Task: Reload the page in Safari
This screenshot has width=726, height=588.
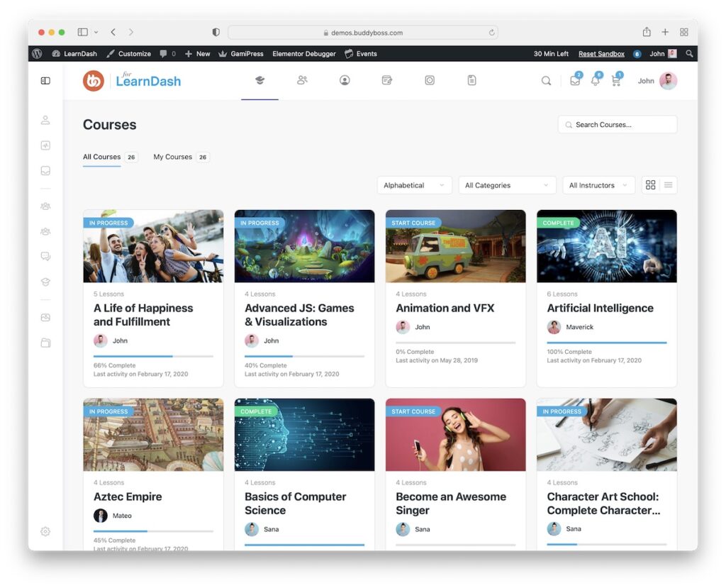Action: (492, 33)
